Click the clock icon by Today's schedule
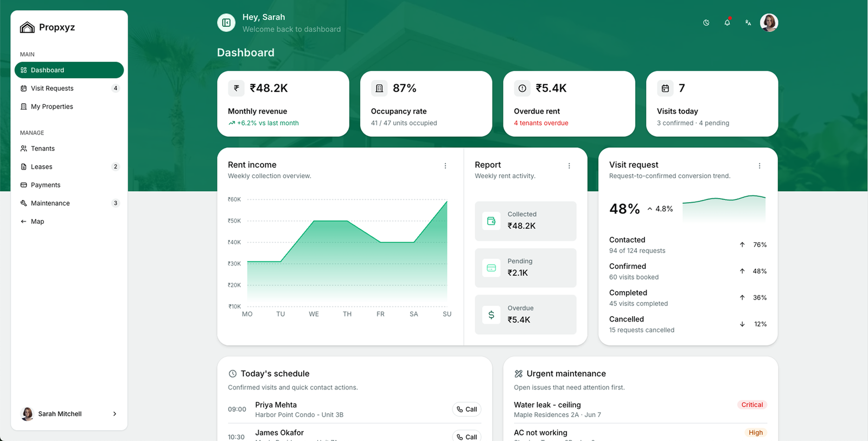The height and width of the screenshot is (441, 868). 233,374
